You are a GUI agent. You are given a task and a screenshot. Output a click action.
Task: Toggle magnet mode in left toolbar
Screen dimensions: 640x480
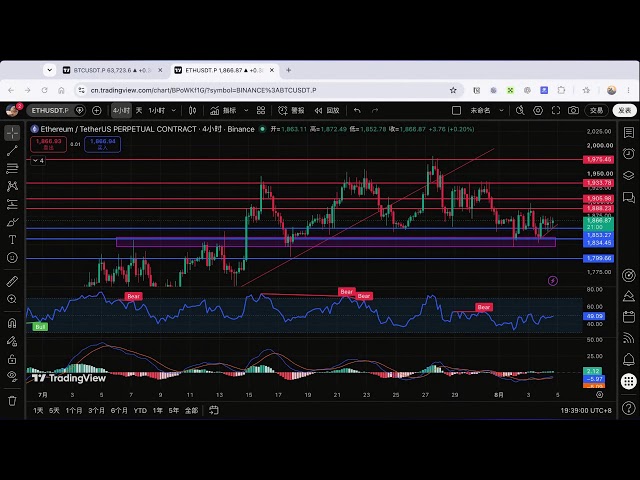(x=12, y=323)
